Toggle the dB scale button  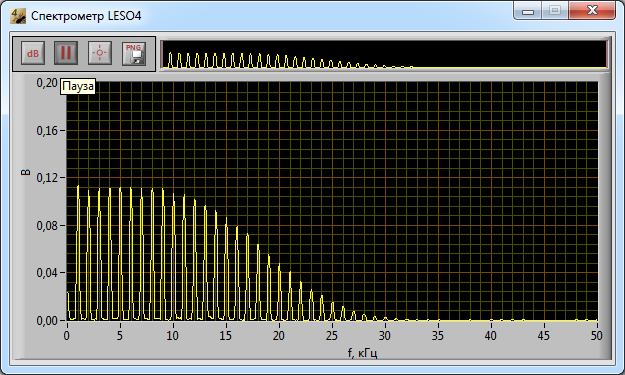click(33, 53)
